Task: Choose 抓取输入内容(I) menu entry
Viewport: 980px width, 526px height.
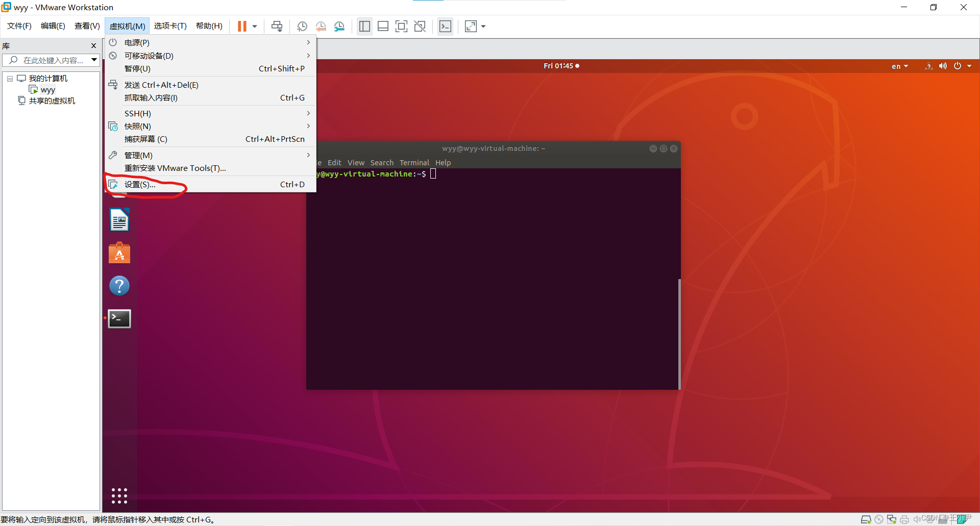Action: (x=210, y=97)
